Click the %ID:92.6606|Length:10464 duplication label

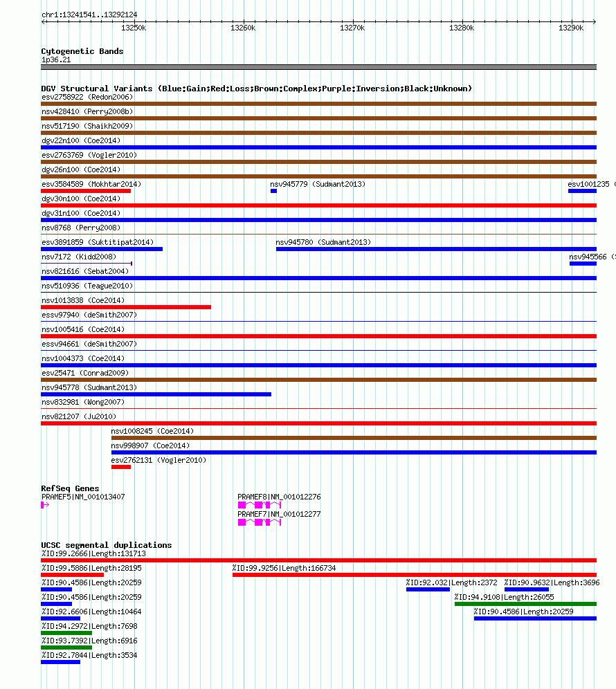point(91,612)
